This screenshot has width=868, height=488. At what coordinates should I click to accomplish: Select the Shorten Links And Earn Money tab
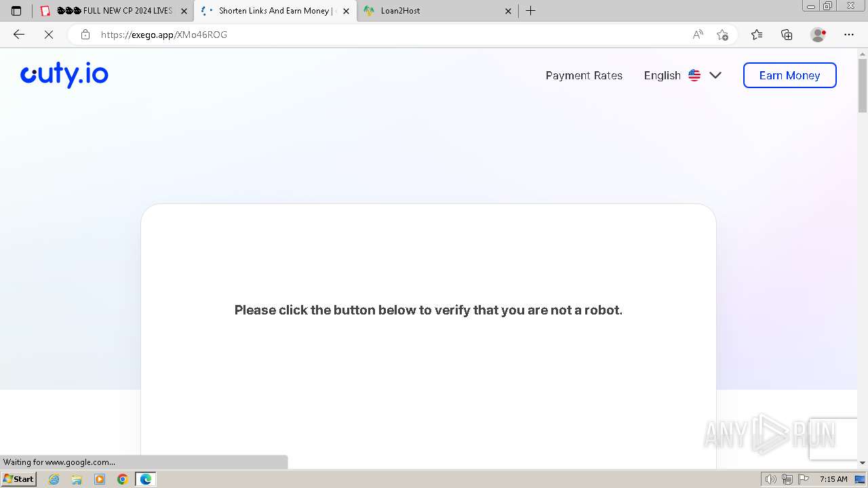275,11
